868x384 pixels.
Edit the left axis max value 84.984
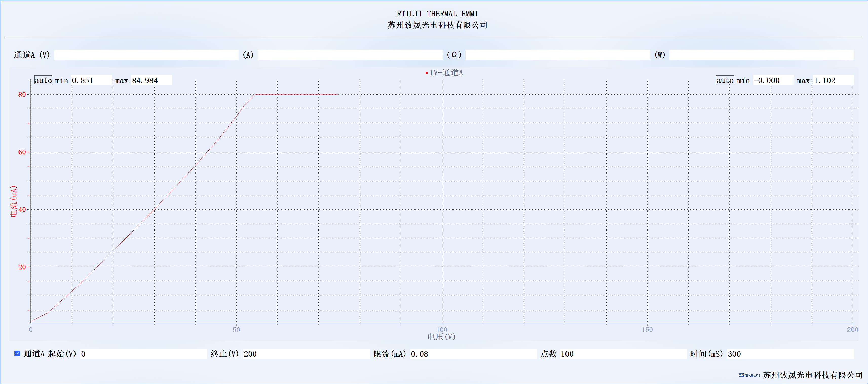[x=151, y=80]
